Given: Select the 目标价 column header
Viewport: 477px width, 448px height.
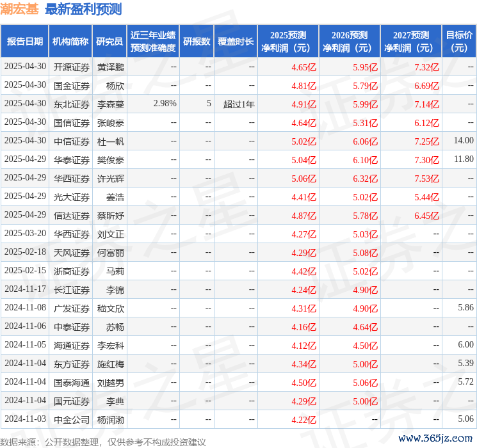Looking at the screenshot, I should click(459, 42).
